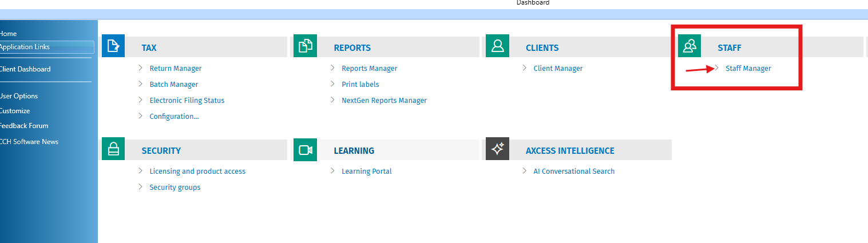Open Return Manager link
Screen dimensions: 868x243
coord(176,68)
